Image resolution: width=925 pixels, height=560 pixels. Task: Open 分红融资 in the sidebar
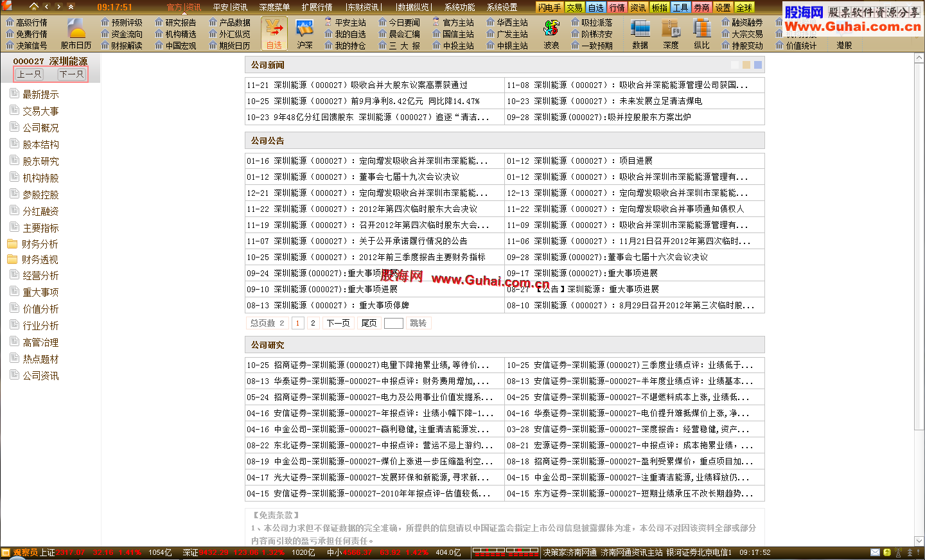pyautogui.click(x=35, y=211)
